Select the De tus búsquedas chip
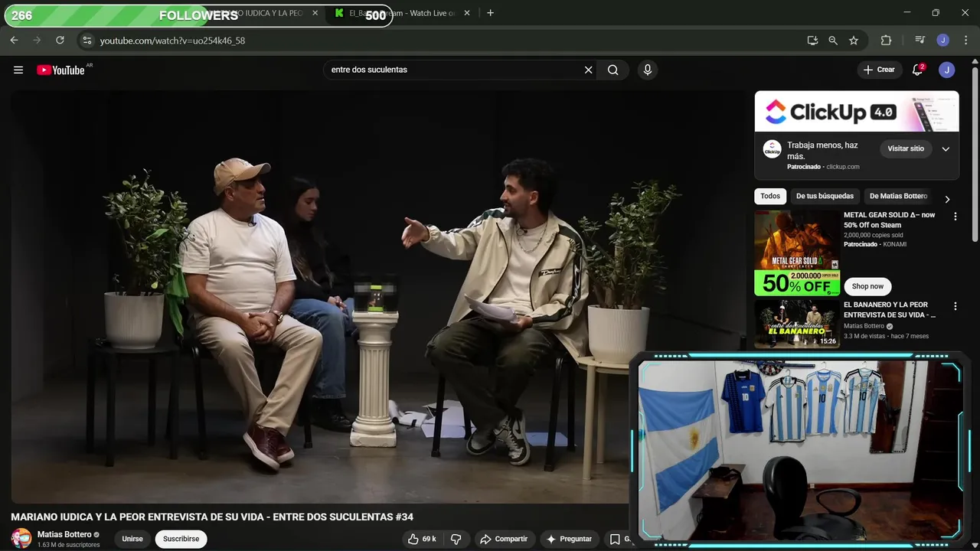 [x=825, y=196]
